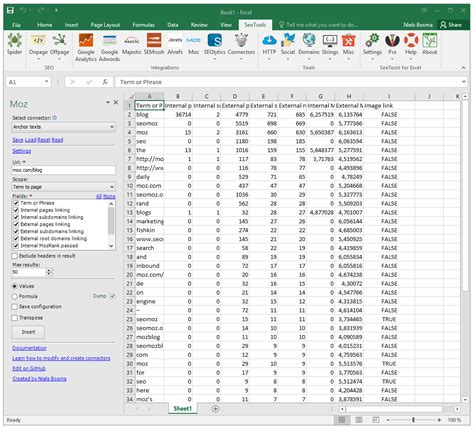Open the Domains tools menu

click(x=309, y=47)
